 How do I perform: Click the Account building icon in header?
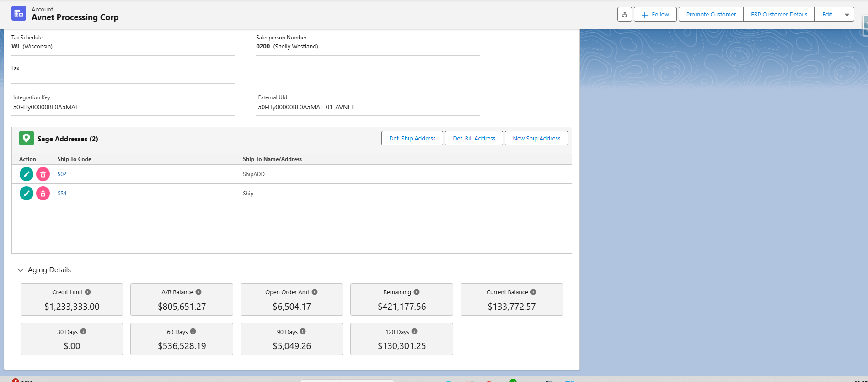point(19,14)
